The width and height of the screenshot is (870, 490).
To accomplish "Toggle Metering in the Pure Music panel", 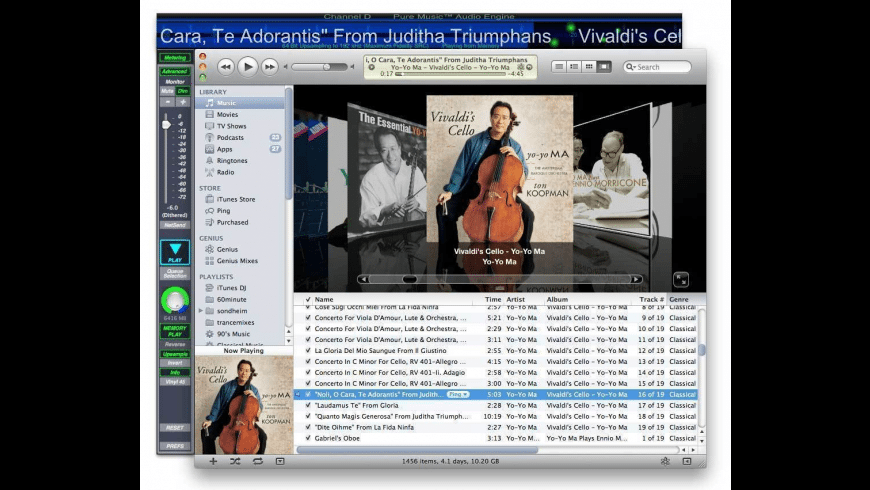I will (x=175, y=58).
